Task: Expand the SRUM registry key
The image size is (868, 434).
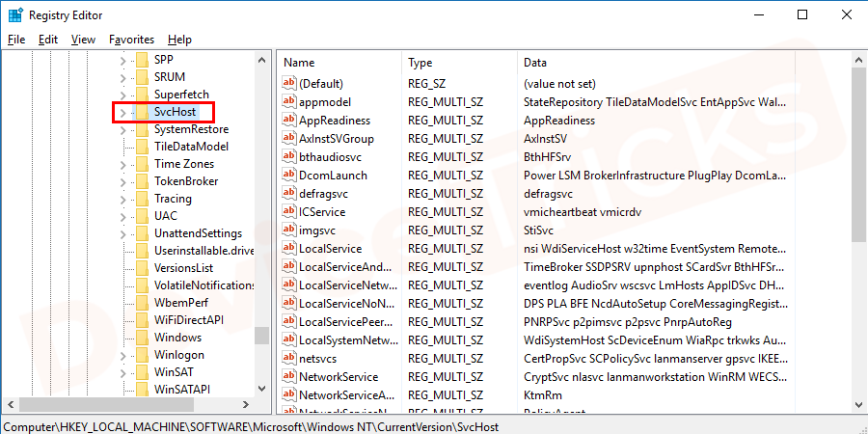Action: coord(122,76)
